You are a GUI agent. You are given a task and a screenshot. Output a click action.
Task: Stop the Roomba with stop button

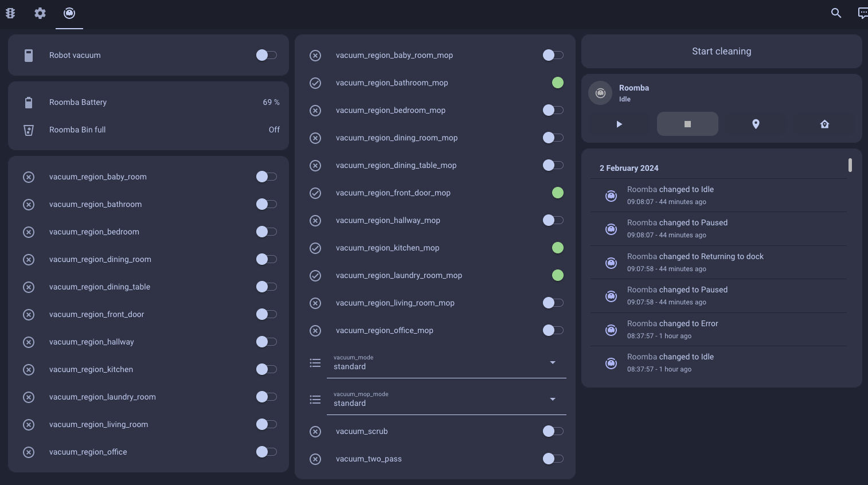point(687,124)
